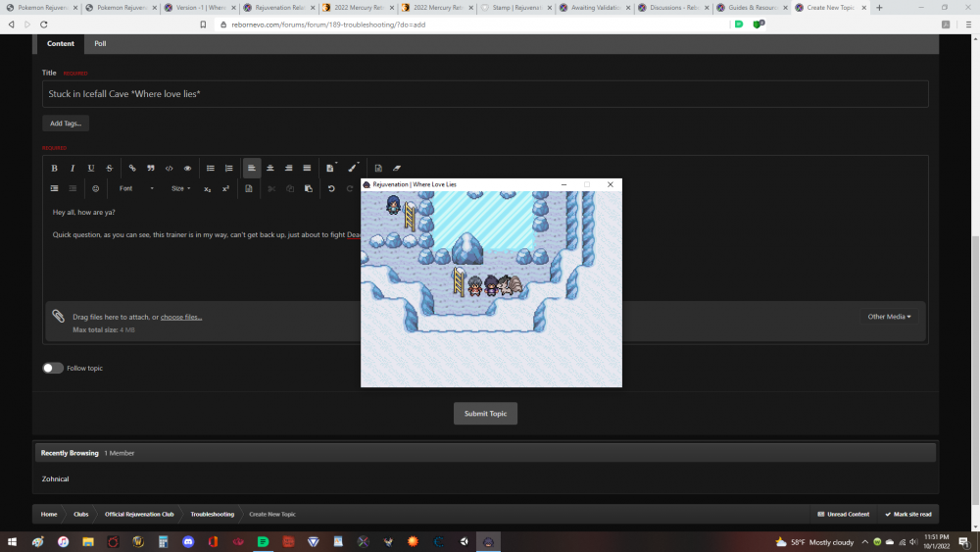Click the game screen in Rejuvenation window
980x552 pixels.
pyautogui.click(x=491, y=289)
